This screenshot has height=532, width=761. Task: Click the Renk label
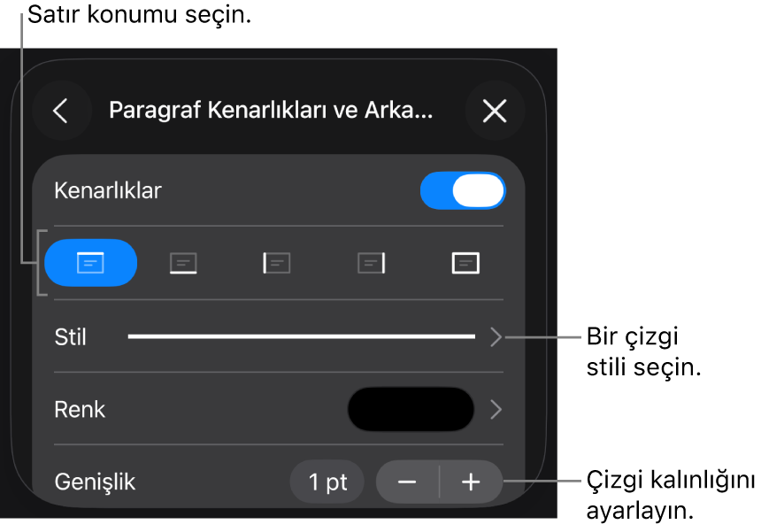point(80,410)
